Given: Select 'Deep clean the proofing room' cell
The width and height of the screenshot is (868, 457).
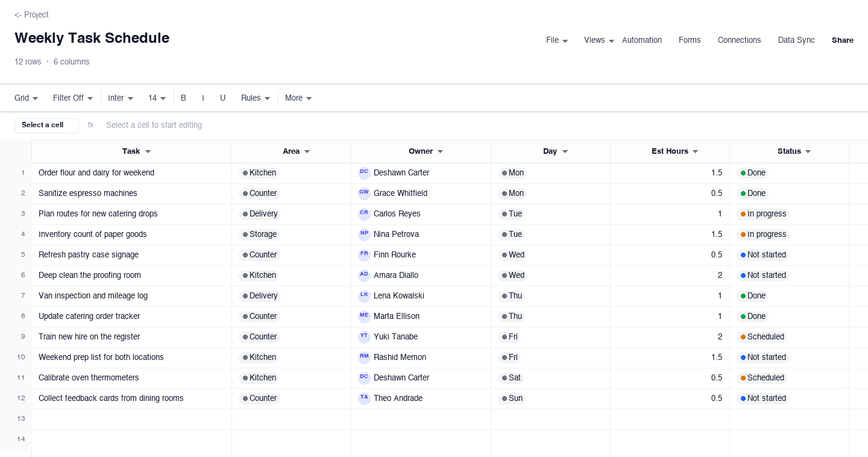Looking at the screenshot, I should [x=131, y=275].
